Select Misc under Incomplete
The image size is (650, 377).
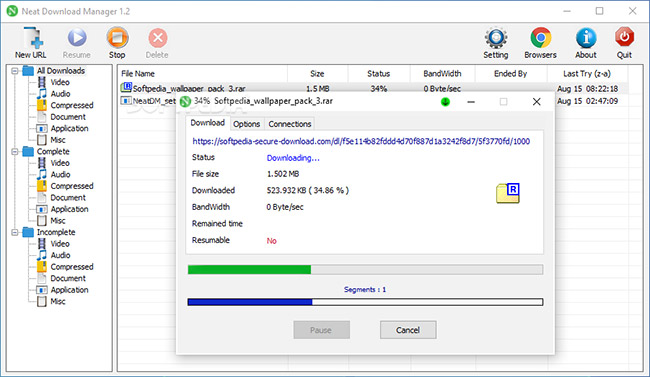(58, 302)
